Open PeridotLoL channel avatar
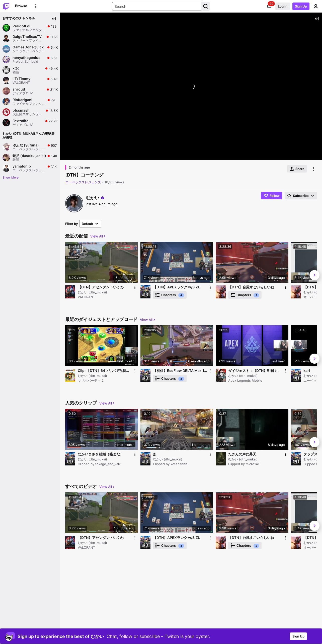 [x=6, y=28]
